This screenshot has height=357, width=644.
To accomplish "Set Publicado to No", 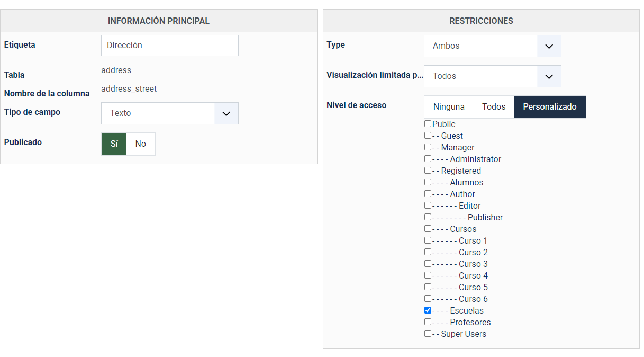I will click(x=140, y=144).
